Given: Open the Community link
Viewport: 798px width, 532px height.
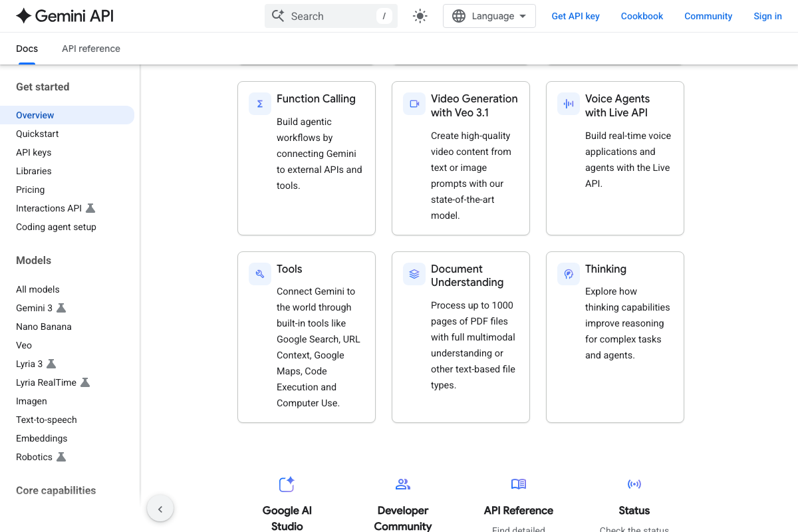Looking at the screenshot, I should (x=708, y=16).
